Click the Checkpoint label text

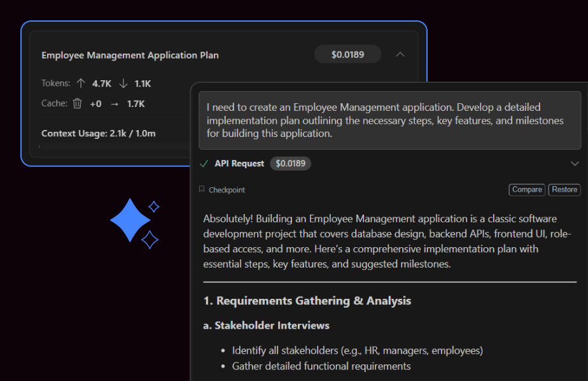[227, 189]
